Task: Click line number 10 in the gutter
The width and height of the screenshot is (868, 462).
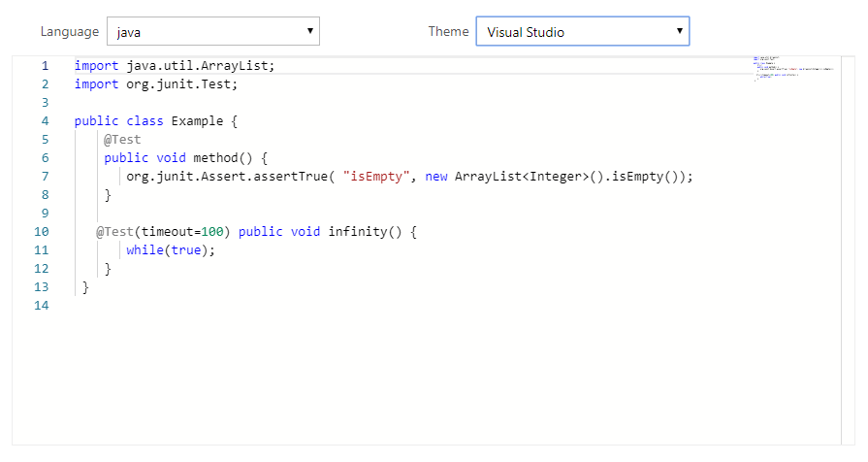Action: (x=41, y=232)
